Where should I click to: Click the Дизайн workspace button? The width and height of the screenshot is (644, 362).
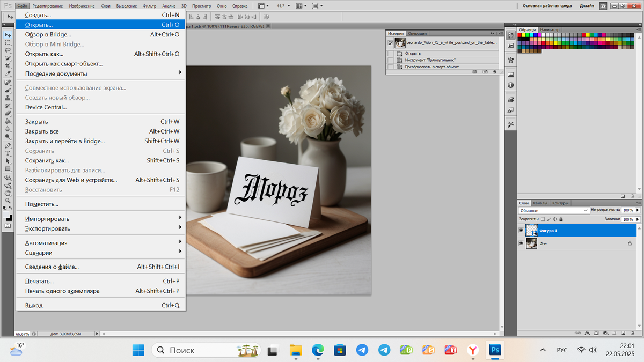click(x=587, y=5)
